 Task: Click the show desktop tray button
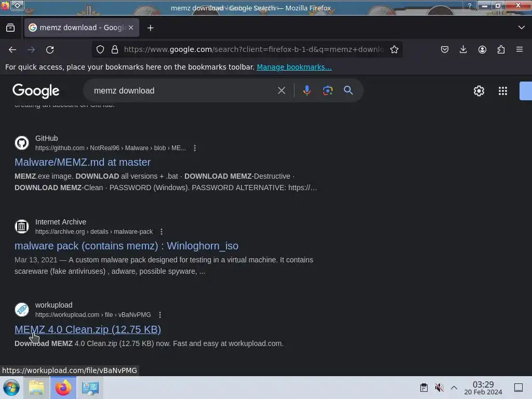[518, 388]
